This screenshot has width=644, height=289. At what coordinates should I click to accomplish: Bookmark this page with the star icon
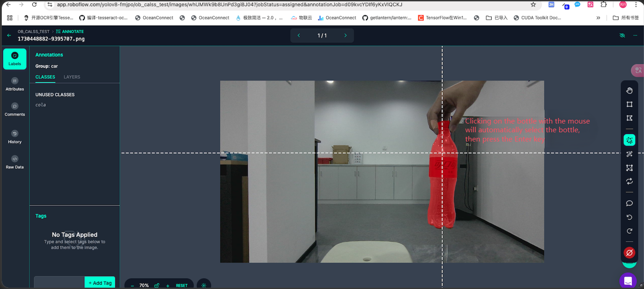[x=533, y=5]
